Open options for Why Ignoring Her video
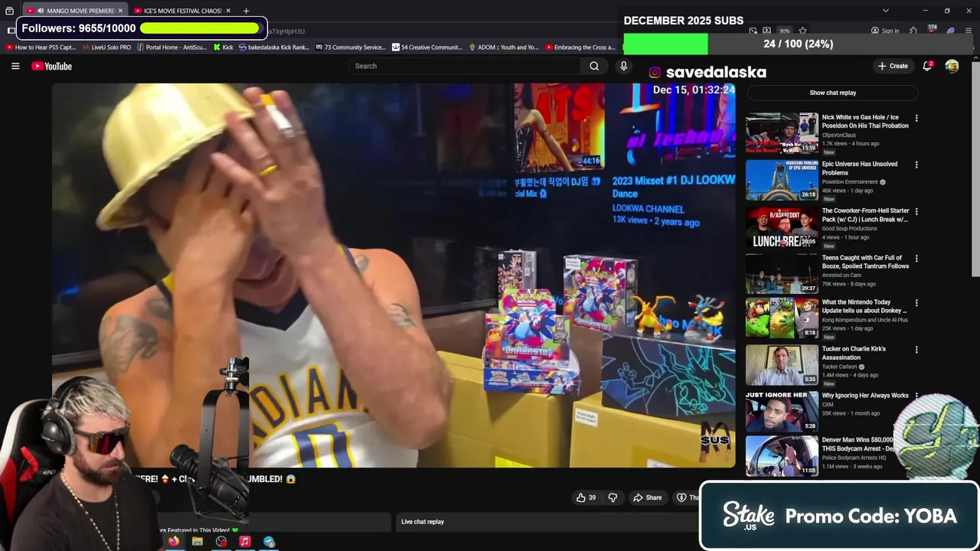This screenshot has width=980, height=551. pyautogui.click(x=916, y=396)
